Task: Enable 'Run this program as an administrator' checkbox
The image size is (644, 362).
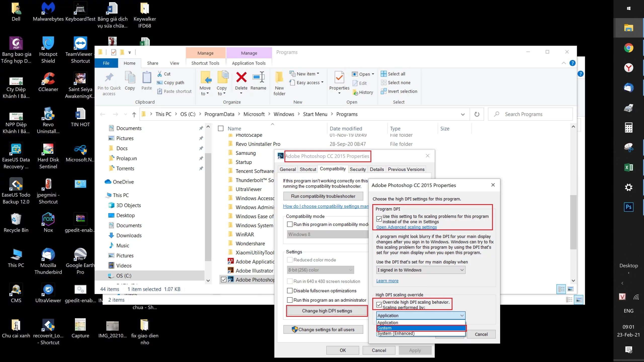Action: pos(290,300)
